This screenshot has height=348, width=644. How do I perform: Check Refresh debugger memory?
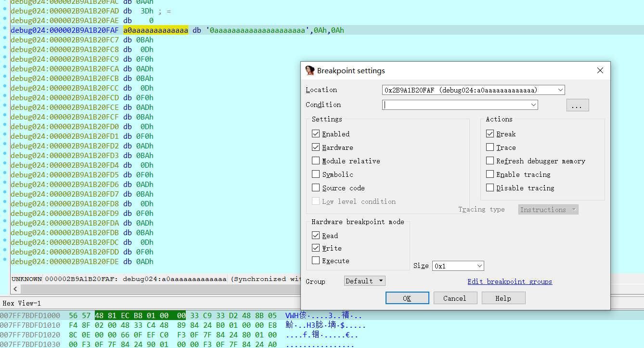click(x=490, y=161)
